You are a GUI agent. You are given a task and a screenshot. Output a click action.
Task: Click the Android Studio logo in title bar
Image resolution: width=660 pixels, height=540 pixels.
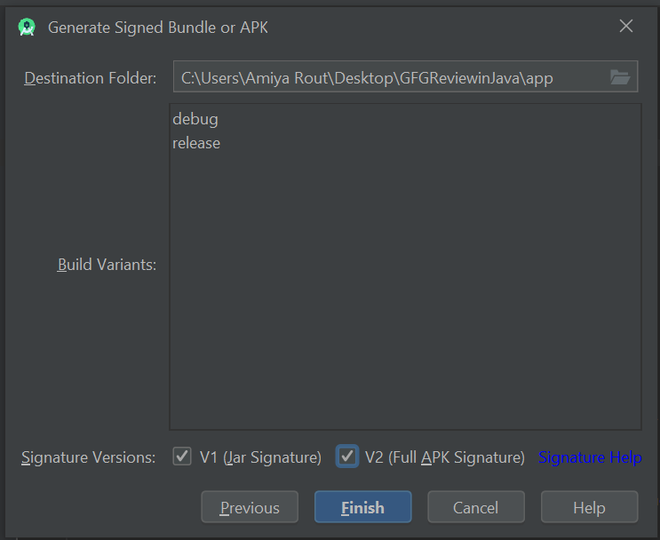pos(27,27)
